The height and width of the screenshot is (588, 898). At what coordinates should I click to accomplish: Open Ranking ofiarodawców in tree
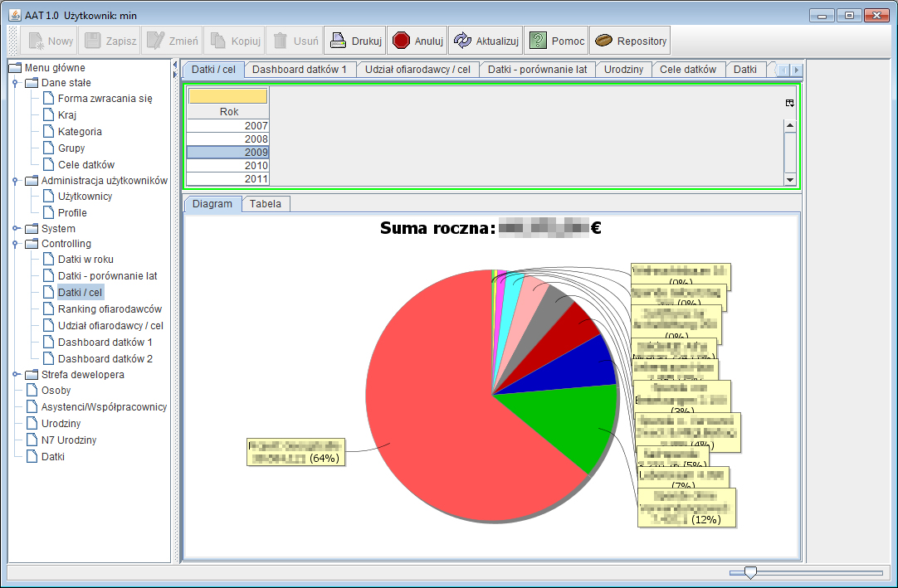tap(110, 309)
